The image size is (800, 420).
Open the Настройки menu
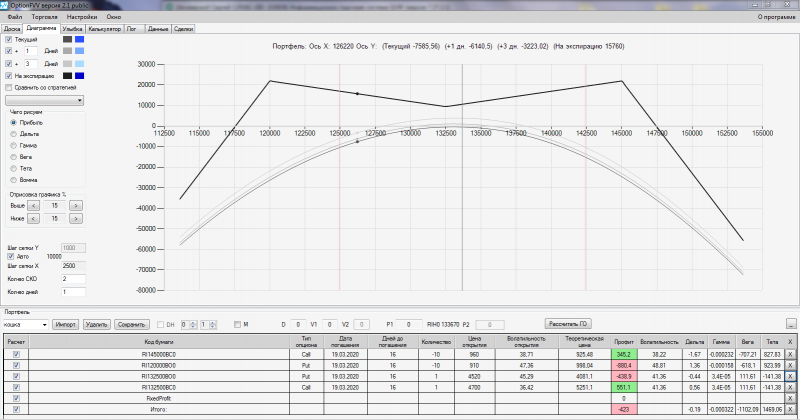pos(82,17)
